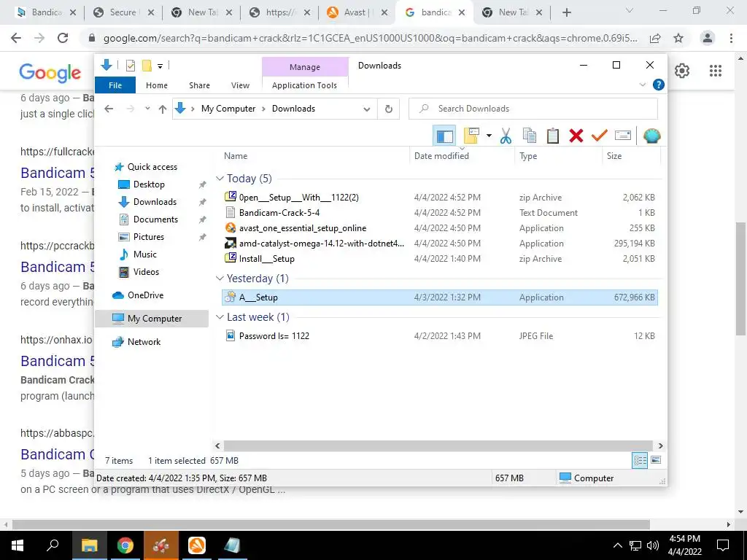Open Quick access in navigation pane

pyautogui.click(x=152, y=167)
